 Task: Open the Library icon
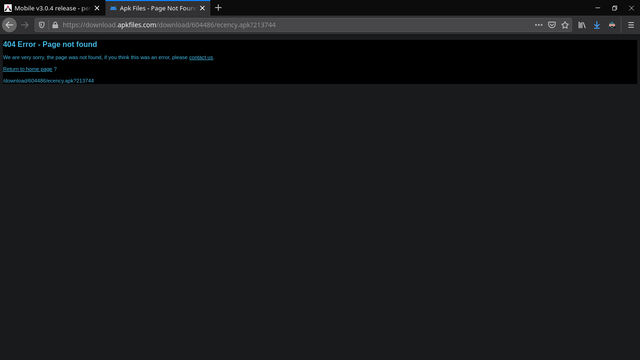[x=582, y=25]
